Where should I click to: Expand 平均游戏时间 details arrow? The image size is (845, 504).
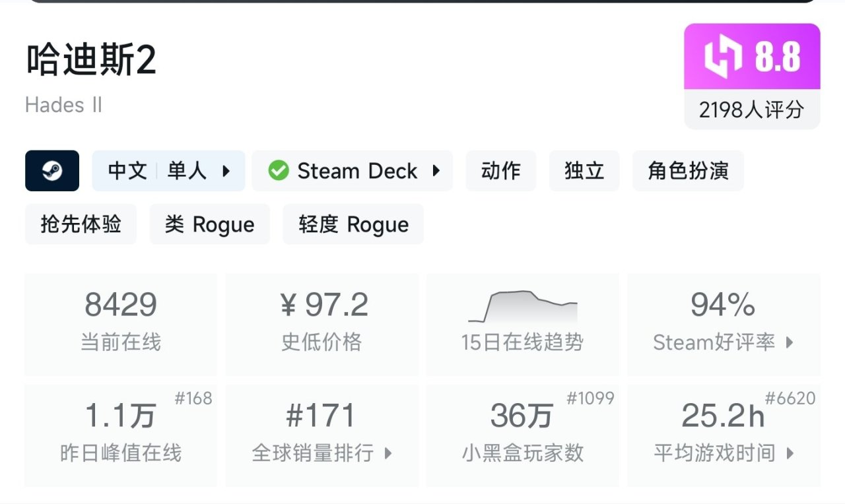[x=790, y=453]
